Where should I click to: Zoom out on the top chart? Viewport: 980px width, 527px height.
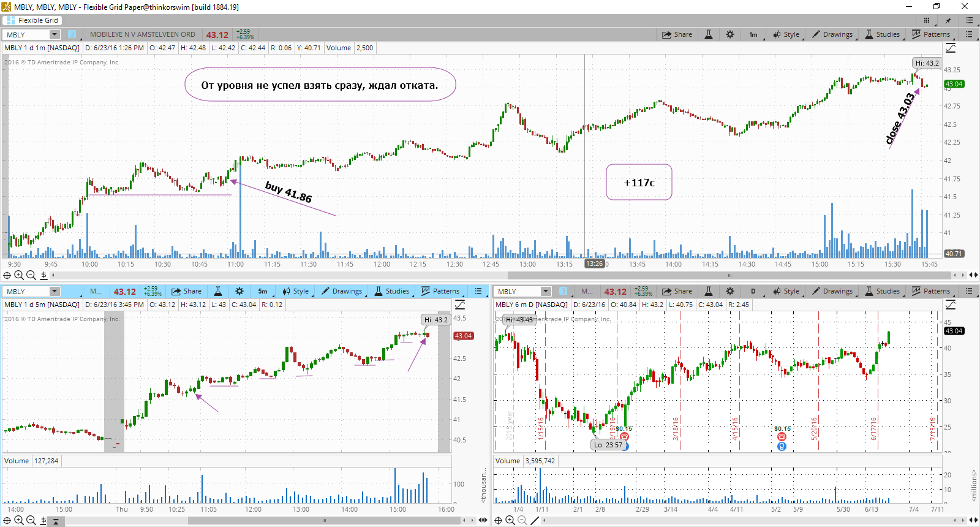[x=31, y=275]
